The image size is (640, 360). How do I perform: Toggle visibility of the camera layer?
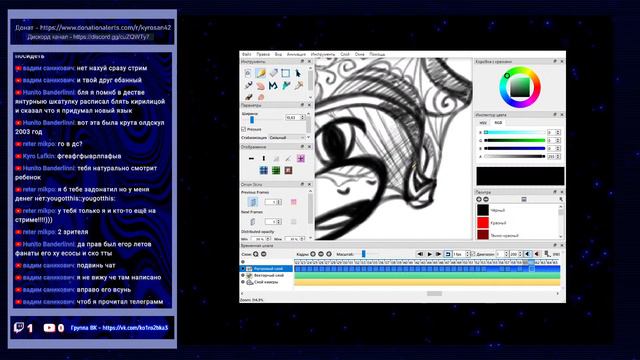click(243, 282)
